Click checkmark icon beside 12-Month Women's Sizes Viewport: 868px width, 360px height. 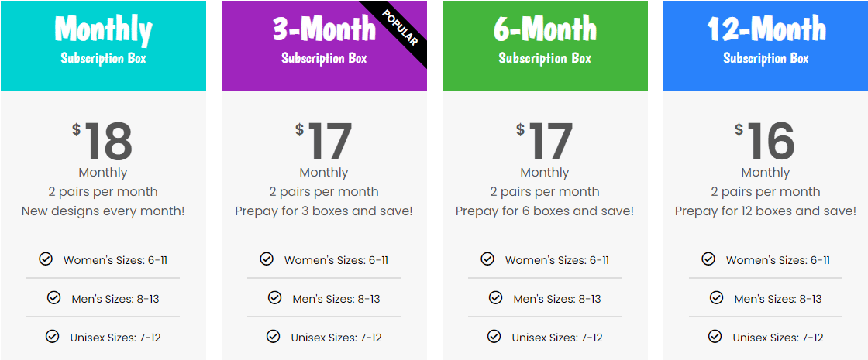coord(708,259)
